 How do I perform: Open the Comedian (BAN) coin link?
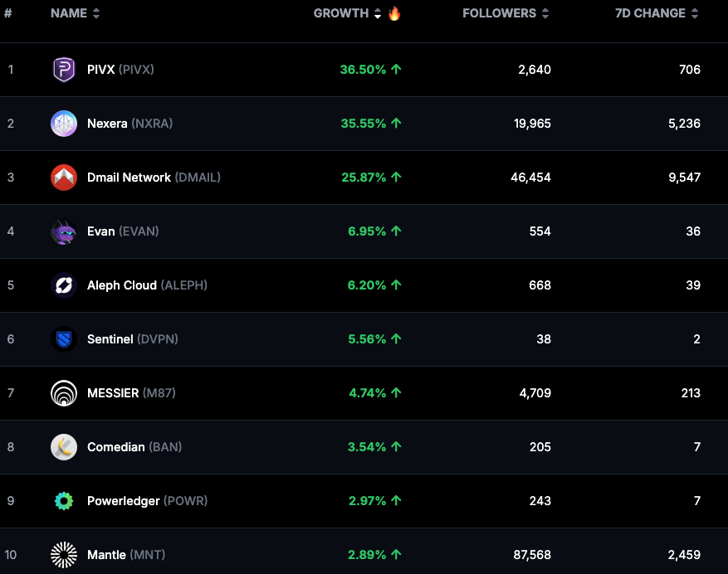tap(134, 447)
